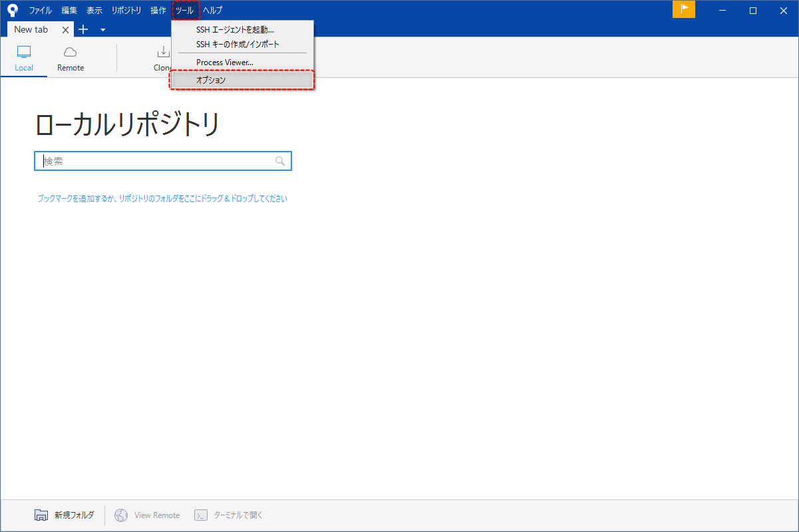This screenshot has height=532, width=799.
Task: Minimize the Sourcetree window
Action: click(722, 10)
